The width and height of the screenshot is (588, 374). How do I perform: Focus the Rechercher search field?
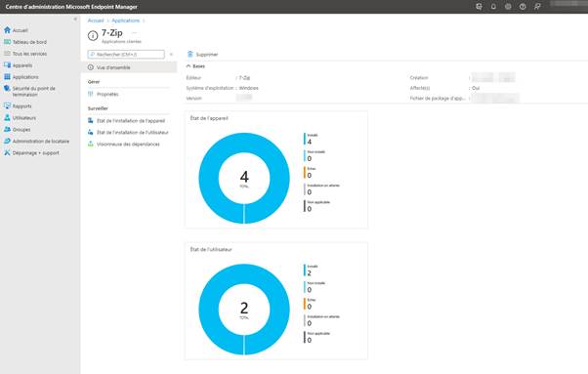126,55
